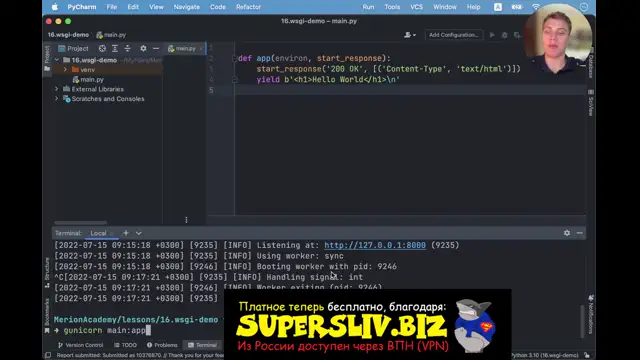640x360 pixels.
Task: Open the Navigate menu
Action: tap(187, 7)
